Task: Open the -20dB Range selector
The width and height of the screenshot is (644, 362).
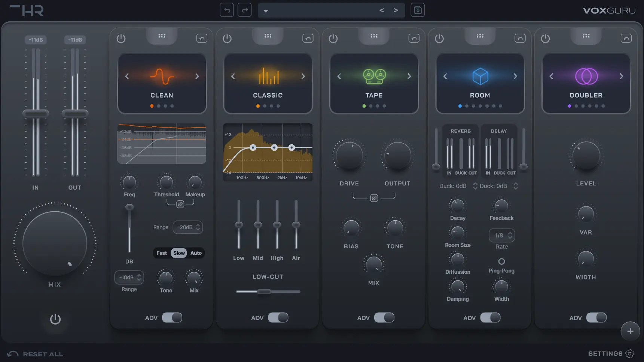Action: click(x=188, y=227)
